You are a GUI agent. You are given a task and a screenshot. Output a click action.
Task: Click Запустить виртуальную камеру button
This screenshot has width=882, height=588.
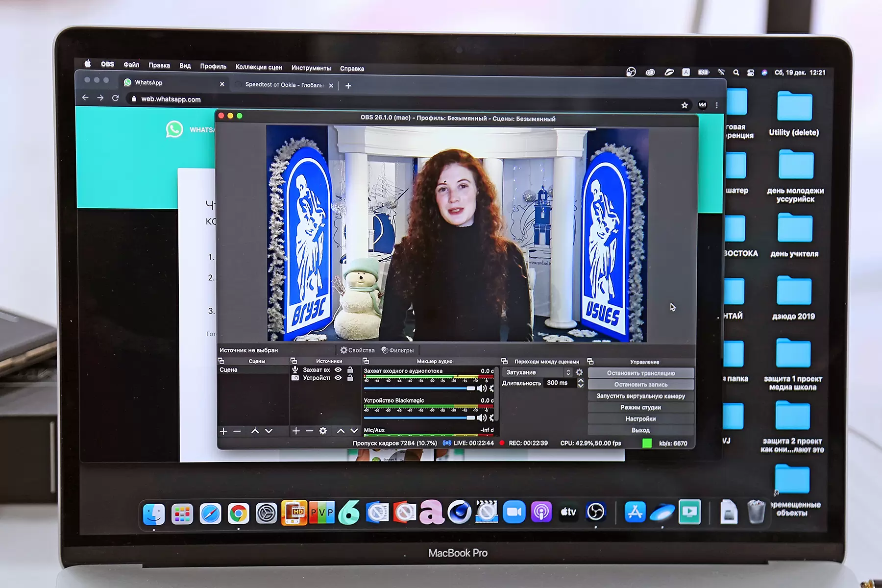click(x=640, y=396)
